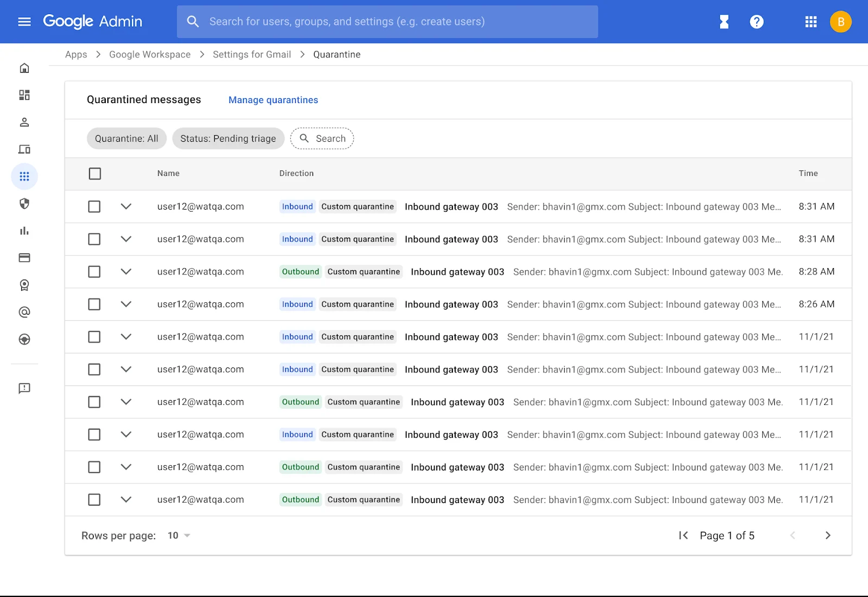Image resolution: width=868 pixels, height=597 pixels.
Task: Open the Help question mark icon
Action: pos(756,22)
